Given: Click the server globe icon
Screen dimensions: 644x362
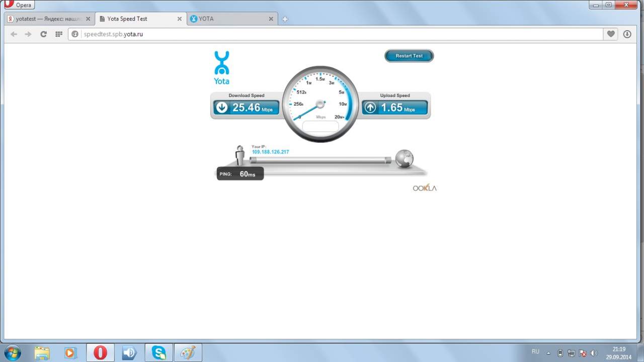Looking at the screenshot, I should tap(404, 158).
